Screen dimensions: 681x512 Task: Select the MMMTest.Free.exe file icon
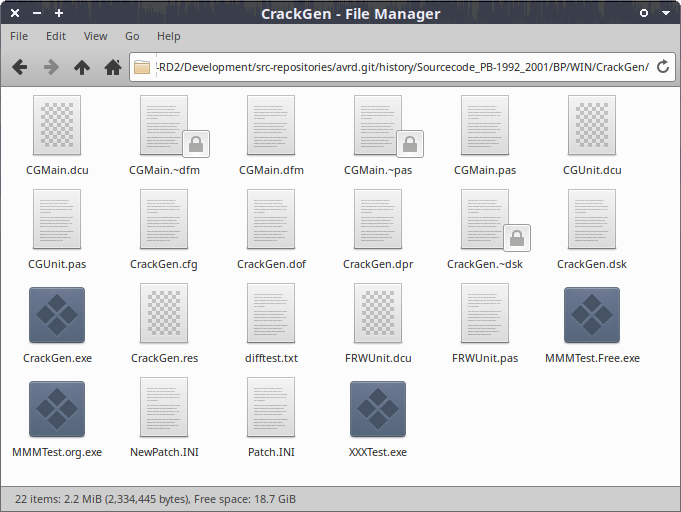point(592,315)
